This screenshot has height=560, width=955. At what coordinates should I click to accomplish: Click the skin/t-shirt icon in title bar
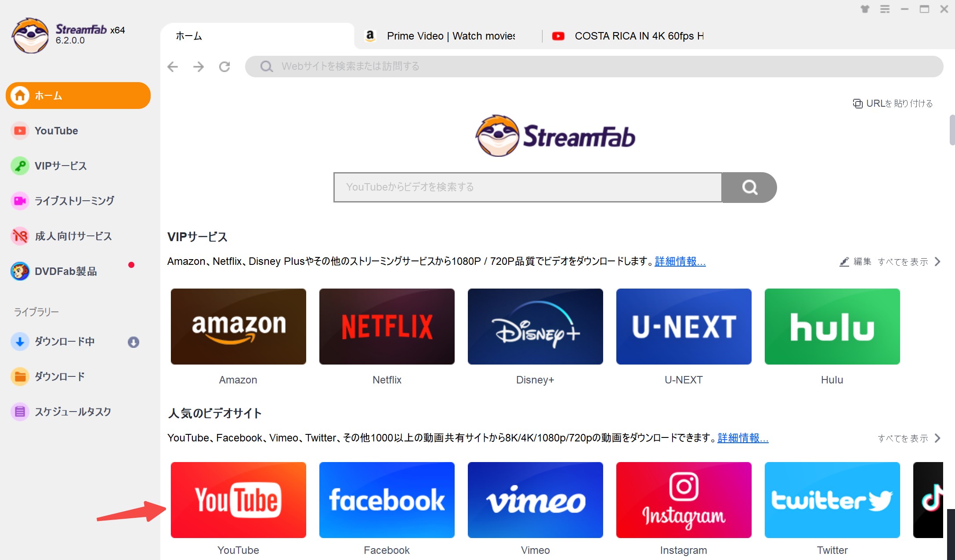(865, 9)
